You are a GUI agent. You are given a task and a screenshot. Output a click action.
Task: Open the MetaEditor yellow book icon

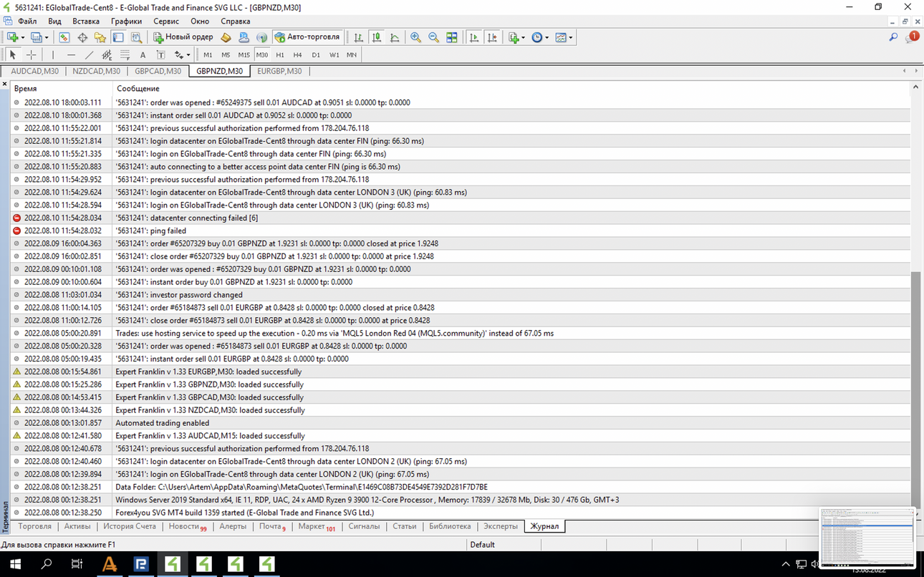coord(226,37)
